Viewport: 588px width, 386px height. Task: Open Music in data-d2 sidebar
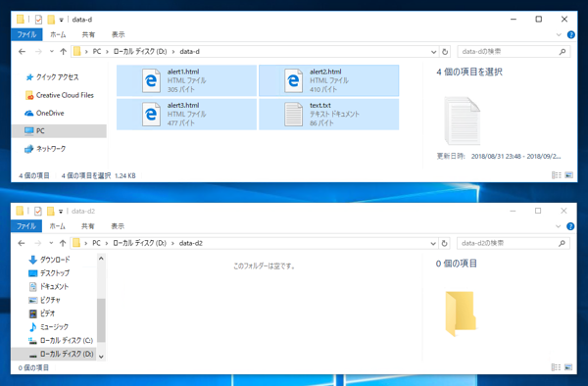tap(49, 327)
